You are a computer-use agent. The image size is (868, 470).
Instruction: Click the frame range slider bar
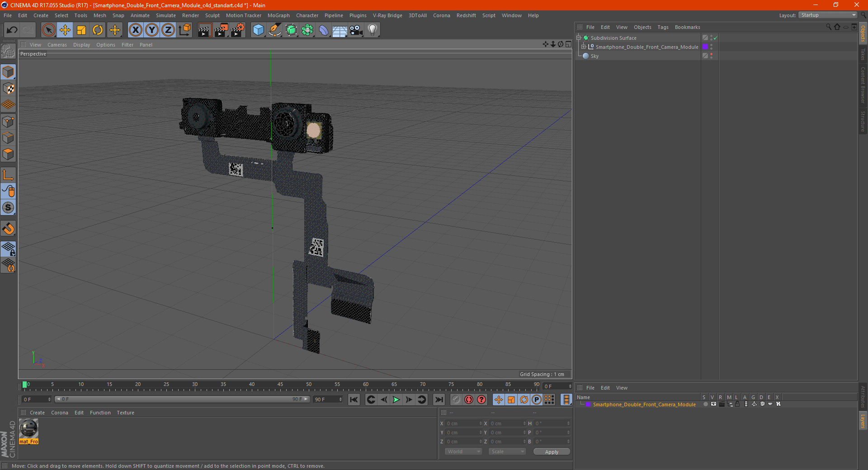pos(182,399)
